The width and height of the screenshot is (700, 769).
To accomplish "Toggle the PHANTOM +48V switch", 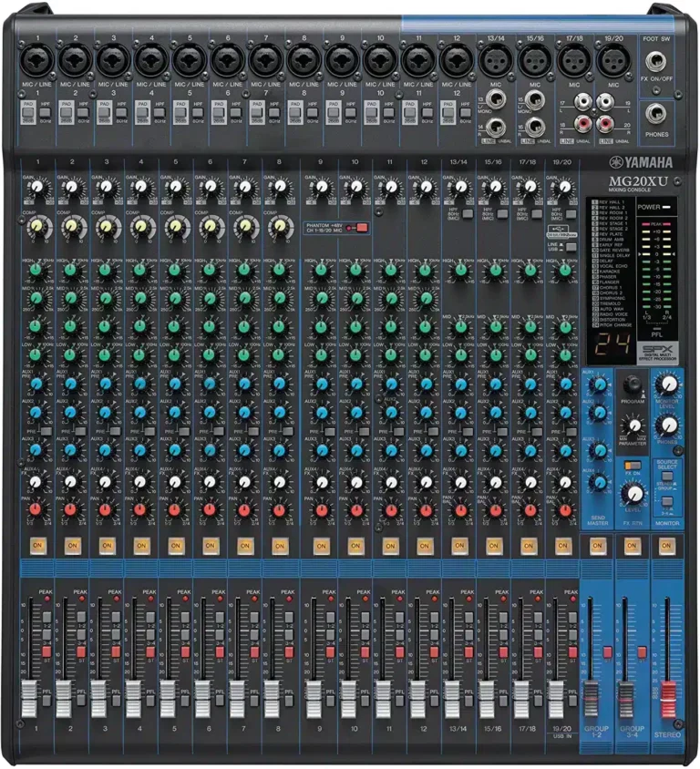I will pos(362,228).
